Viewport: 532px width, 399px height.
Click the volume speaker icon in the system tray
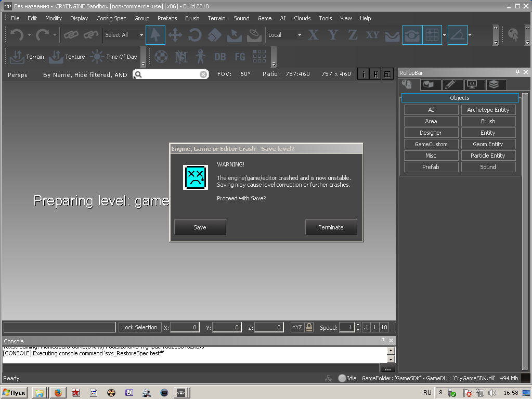pos(492,393)
